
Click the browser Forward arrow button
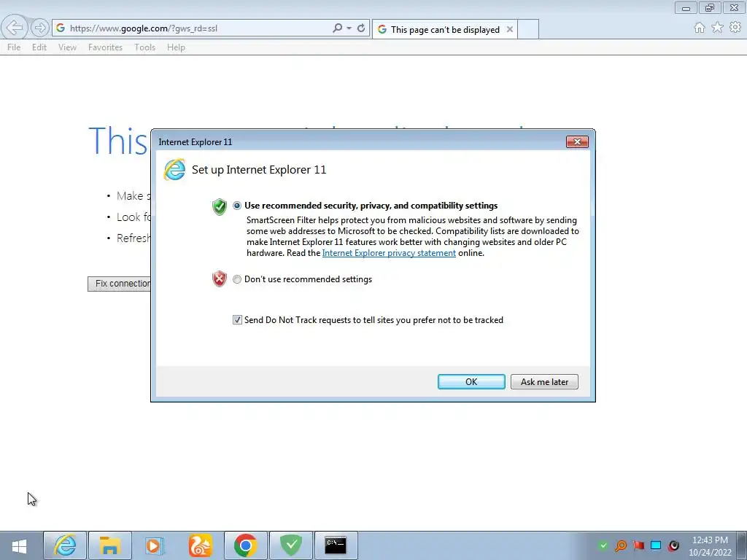click(x=40, y=28)
